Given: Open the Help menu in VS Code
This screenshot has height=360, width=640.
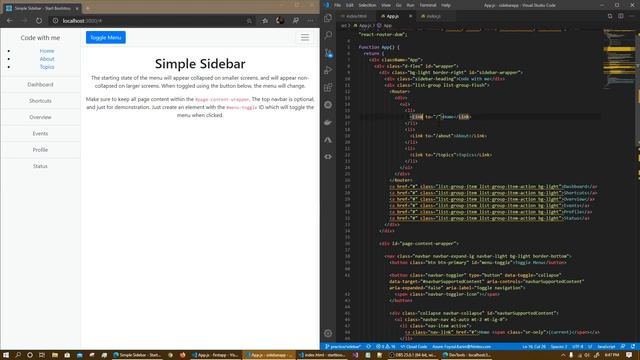Looking at the screenshot, I should click(x=446, y=5).
